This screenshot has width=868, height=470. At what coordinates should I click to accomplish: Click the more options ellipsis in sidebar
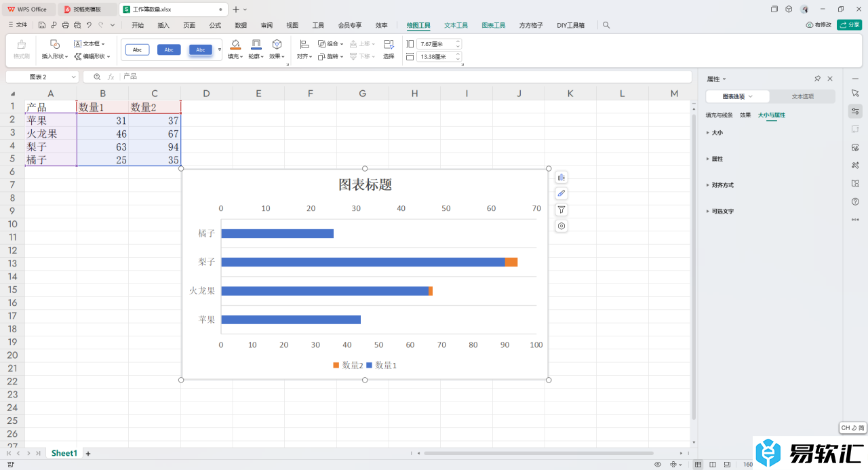point(855,220)
